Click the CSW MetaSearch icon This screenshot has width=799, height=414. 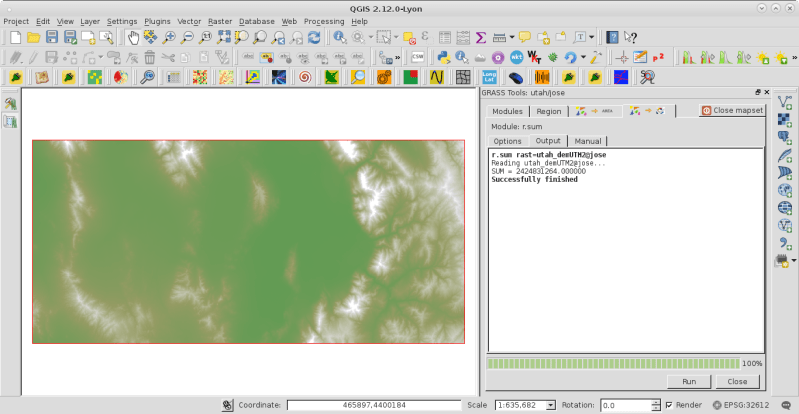(417, 57)
